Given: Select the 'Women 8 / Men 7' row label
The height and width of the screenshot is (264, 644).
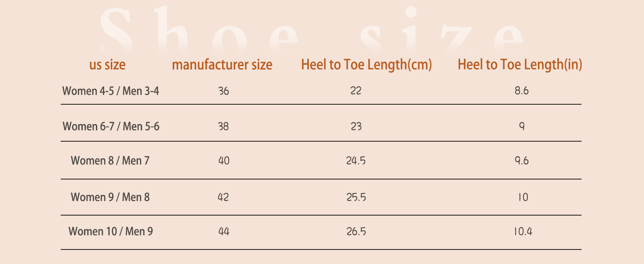Looking at the screenshot, I should 110,161.
